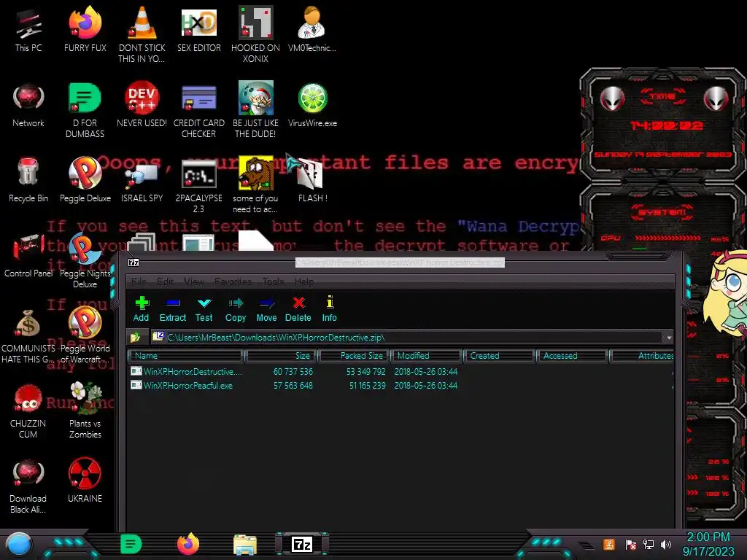747x560 pixels.
Task: Click the up-folder icon beside address bar
Action: [135, 337]
